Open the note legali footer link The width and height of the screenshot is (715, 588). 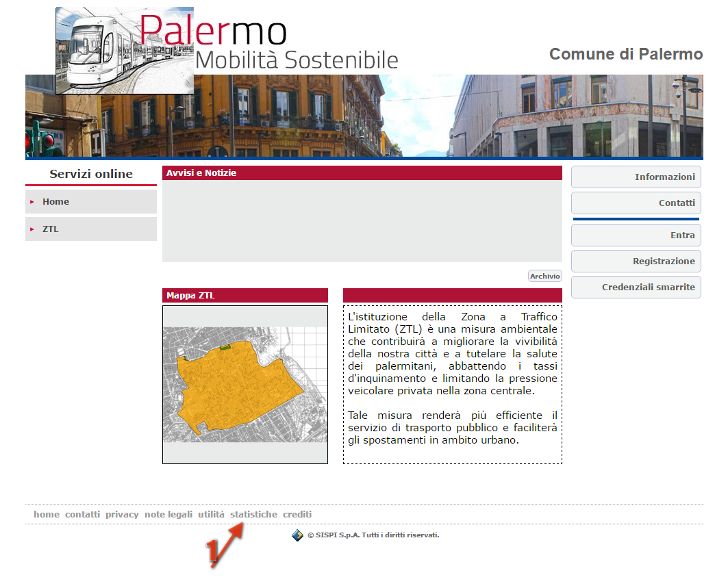tap(168, 514)
